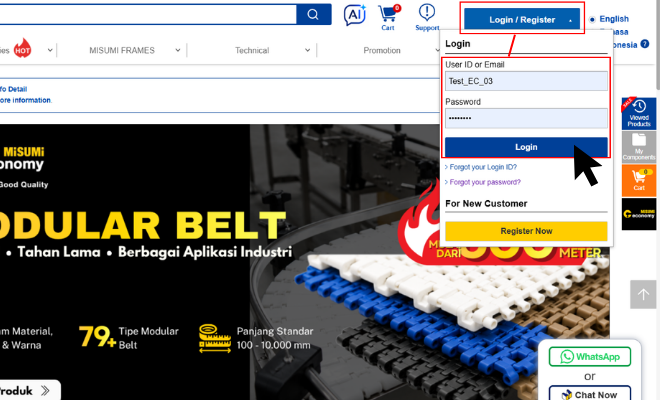This screenshot has height=400, width=660.
Task: Click the Chat Now button
Action: tap(590, 395)
